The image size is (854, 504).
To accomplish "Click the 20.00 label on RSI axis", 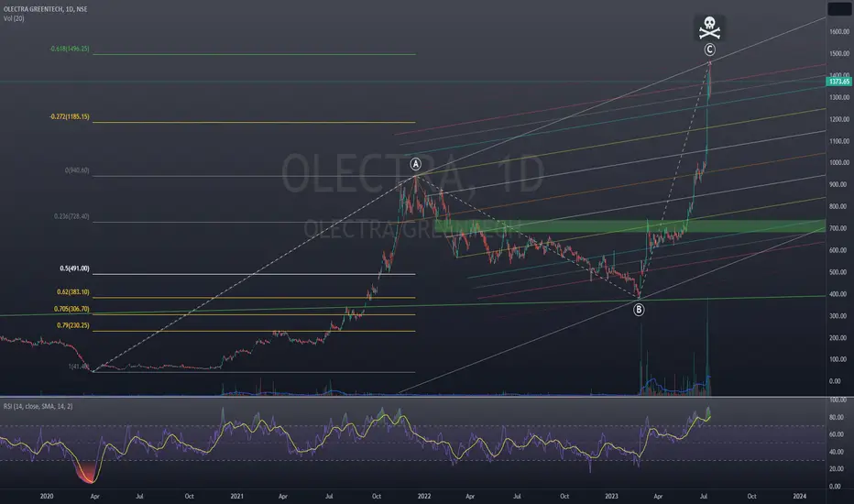I will tap(836, 469).
